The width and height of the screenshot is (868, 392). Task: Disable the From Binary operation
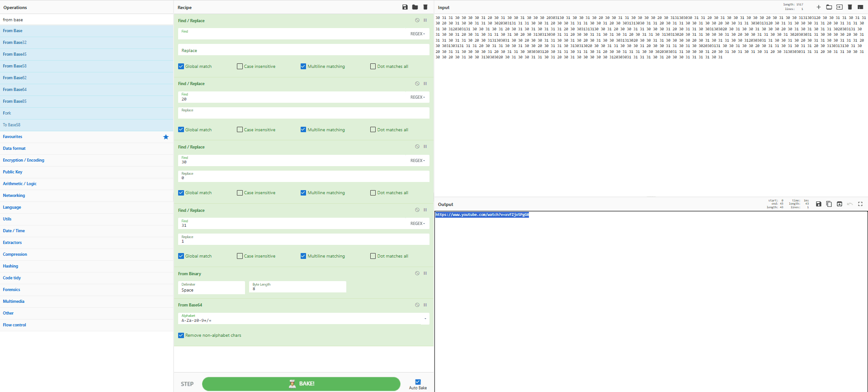[417, 273]
